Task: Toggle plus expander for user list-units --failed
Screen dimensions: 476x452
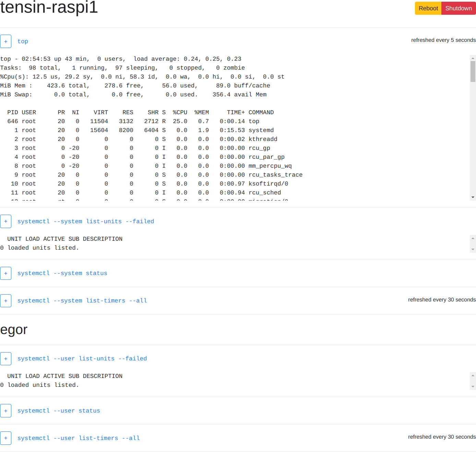Action: click(x=5, y=359)
